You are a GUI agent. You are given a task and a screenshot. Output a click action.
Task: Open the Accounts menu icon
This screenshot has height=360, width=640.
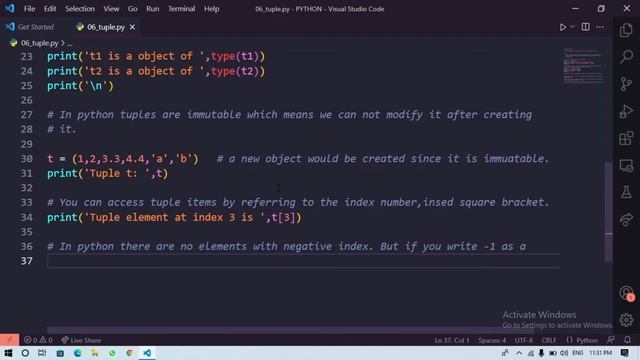[x=626, y=293]
